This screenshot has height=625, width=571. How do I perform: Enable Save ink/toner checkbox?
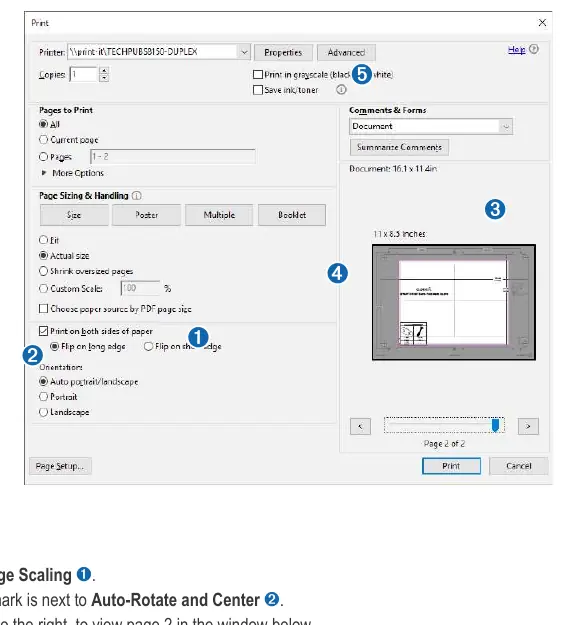[x=258, y=90]
